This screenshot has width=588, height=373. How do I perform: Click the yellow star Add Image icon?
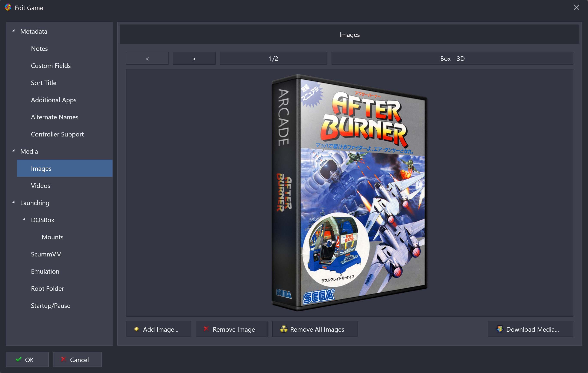[x=136, y=329]
